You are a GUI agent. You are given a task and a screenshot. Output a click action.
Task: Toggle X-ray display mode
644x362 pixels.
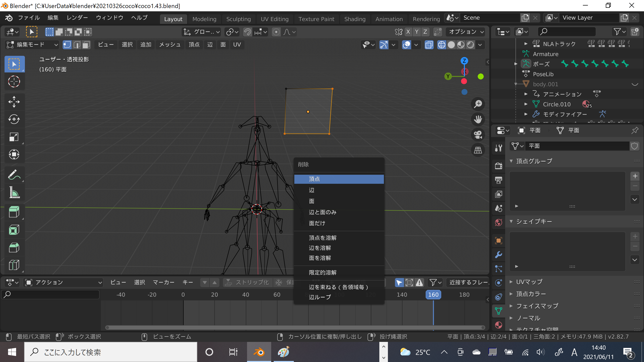pos(429,45)
